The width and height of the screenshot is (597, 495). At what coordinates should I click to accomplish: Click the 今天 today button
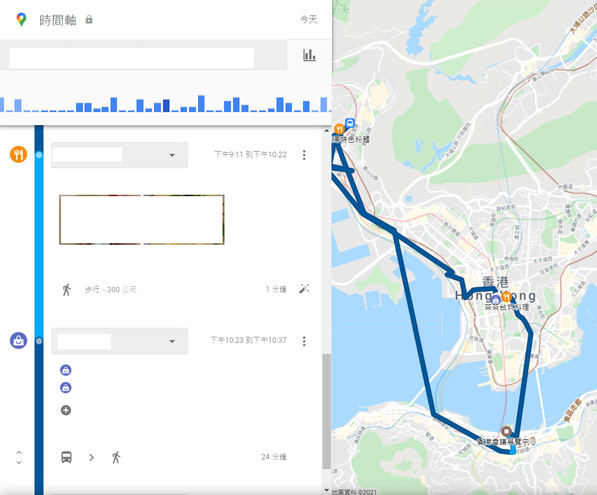point(308,19)
